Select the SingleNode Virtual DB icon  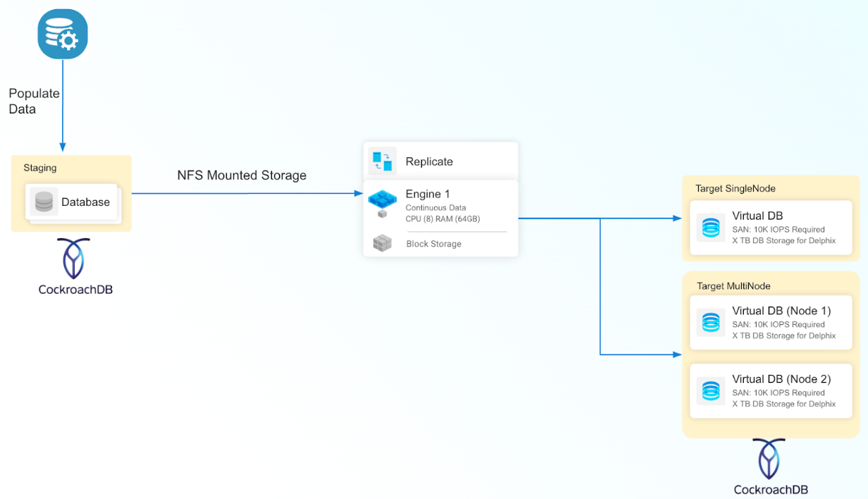(x=711, y=227)
